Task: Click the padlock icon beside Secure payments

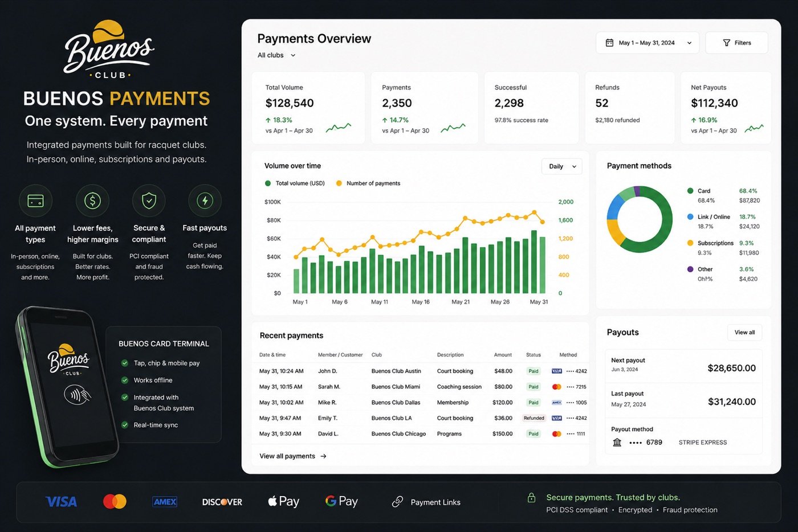Action: coord(531,498)
